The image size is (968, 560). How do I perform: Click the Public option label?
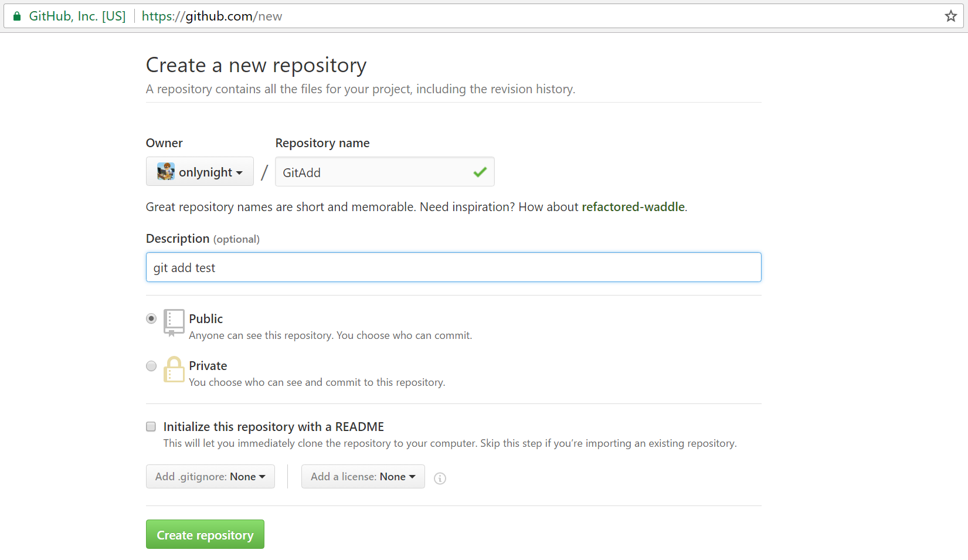click(x=206, y=319)
